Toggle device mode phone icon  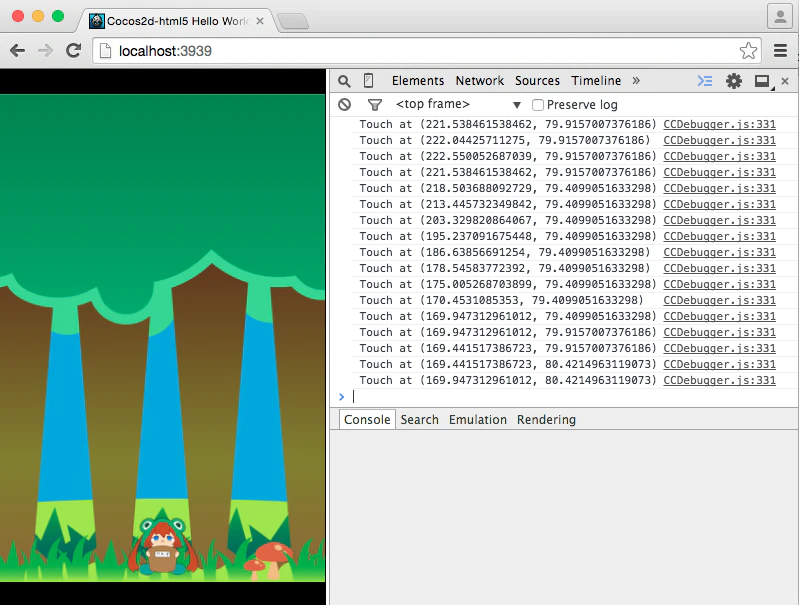click(x=368, y=81)
